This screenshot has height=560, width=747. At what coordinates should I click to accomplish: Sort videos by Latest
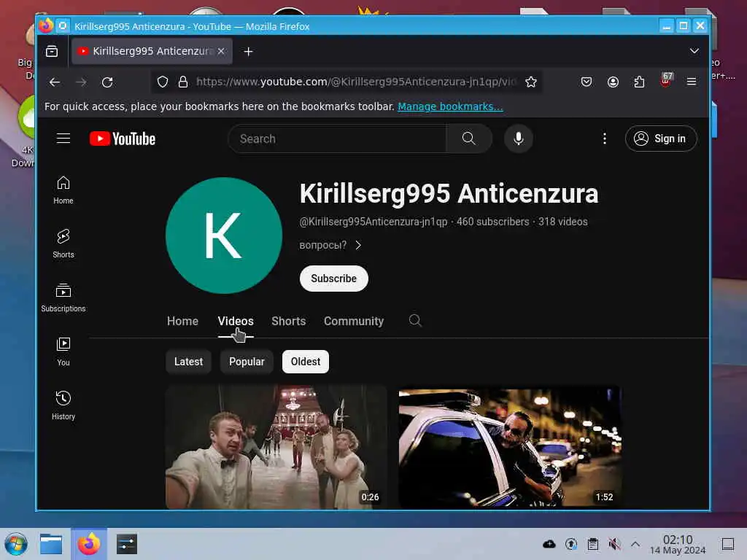click(x=189, y=362)
